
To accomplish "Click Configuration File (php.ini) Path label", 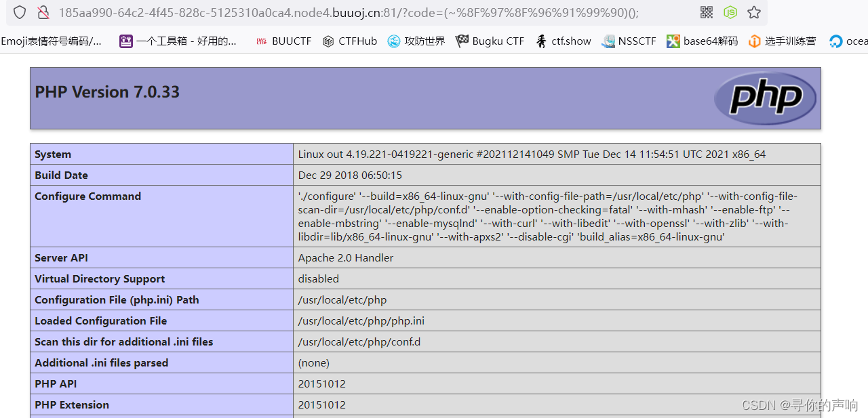I will 117,300.
